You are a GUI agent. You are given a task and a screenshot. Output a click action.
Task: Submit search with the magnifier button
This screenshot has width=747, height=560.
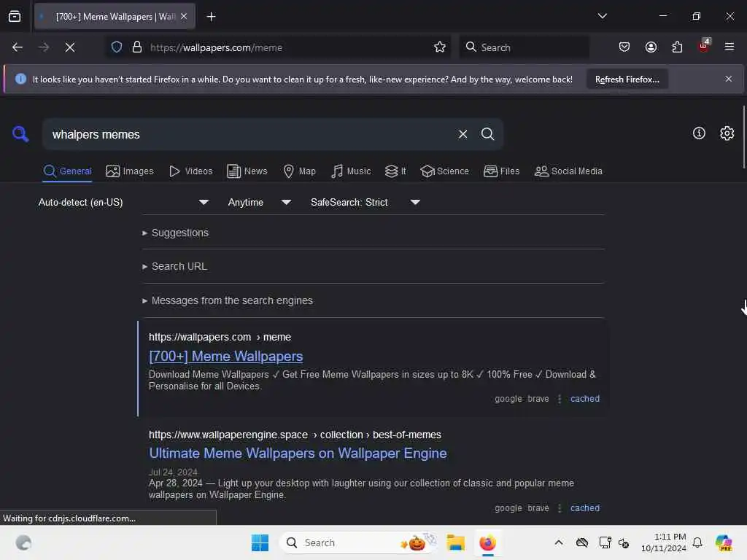487,134
